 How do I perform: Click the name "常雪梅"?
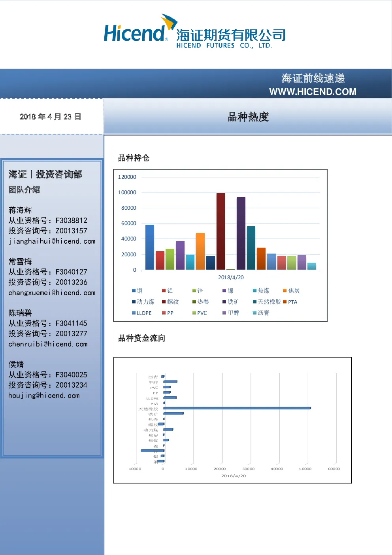click(20, 261)
